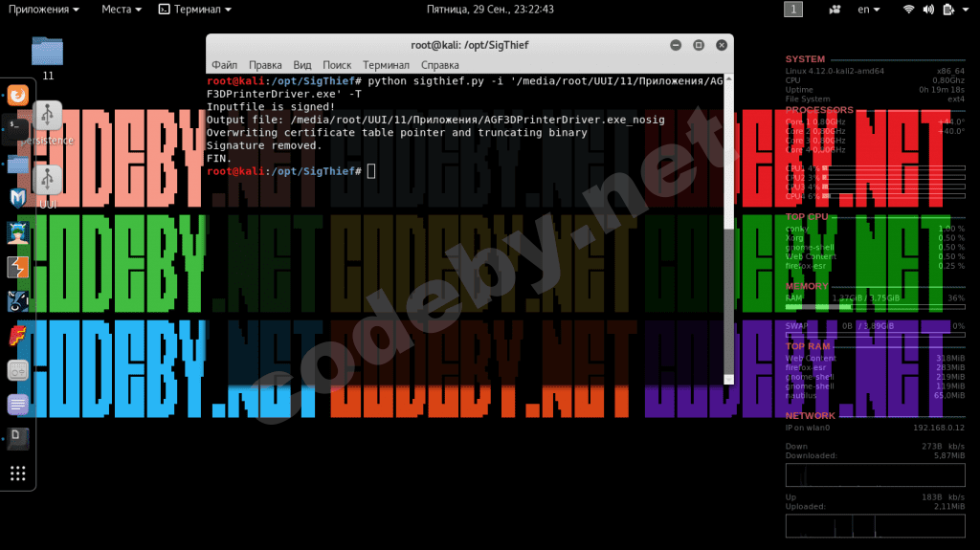Screen dimensions: 980x550
Task: Open Firefox from the dock
Action: (x=17, y=95)
